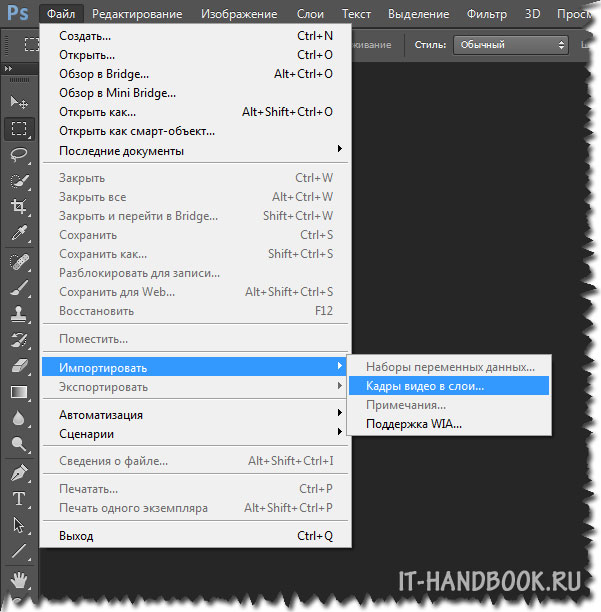Click Сохранить как... menu entry

pos(195,254)
